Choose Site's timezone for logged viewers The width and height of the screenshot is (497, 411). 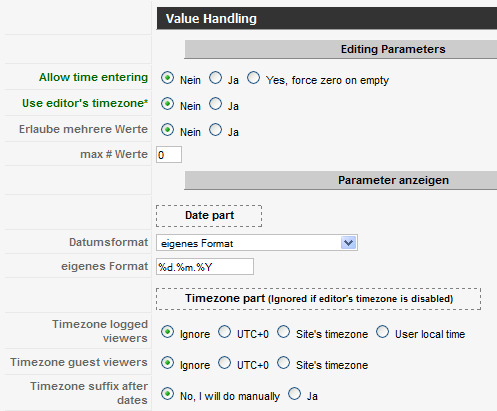[x=283, y=332]
